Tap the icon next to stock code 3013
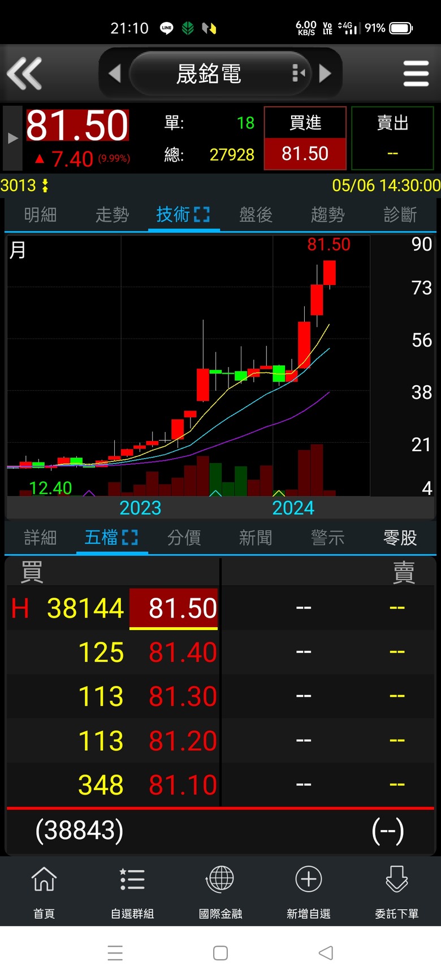 click(x=45, y=185)
